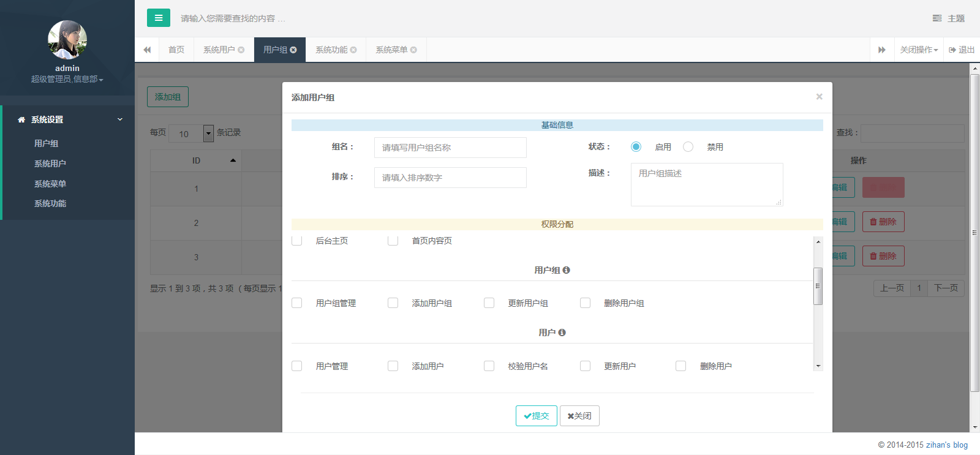980x455 pixels.
Task: Click the page scrollbar up arrow
Action: [x=974, y=69]
